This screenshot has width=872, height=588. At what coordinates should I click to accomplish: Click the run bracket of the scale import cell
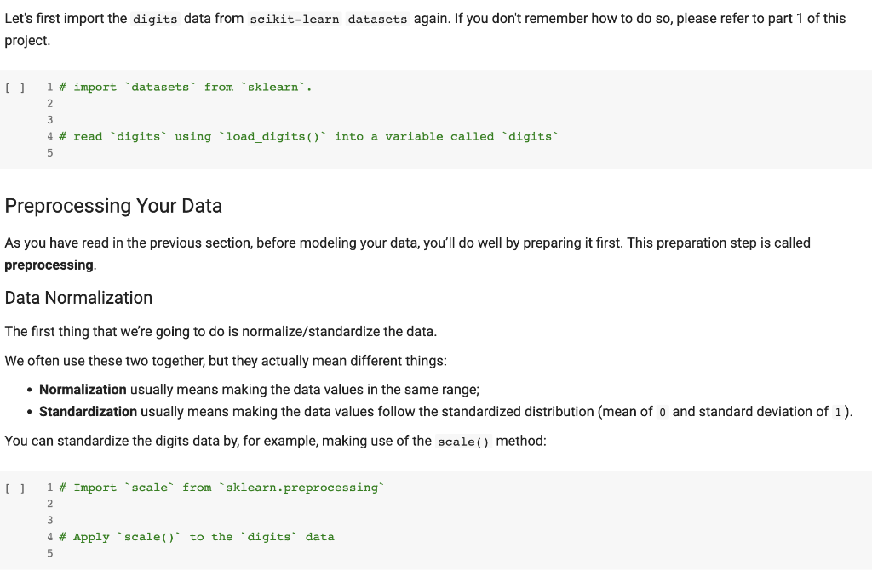tap(14, 487)
